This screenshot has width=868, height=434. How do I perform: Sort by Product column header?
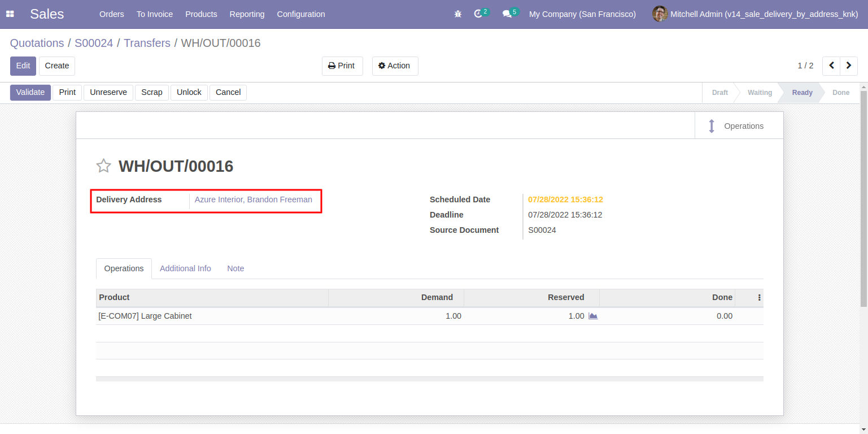click(212, 297)
